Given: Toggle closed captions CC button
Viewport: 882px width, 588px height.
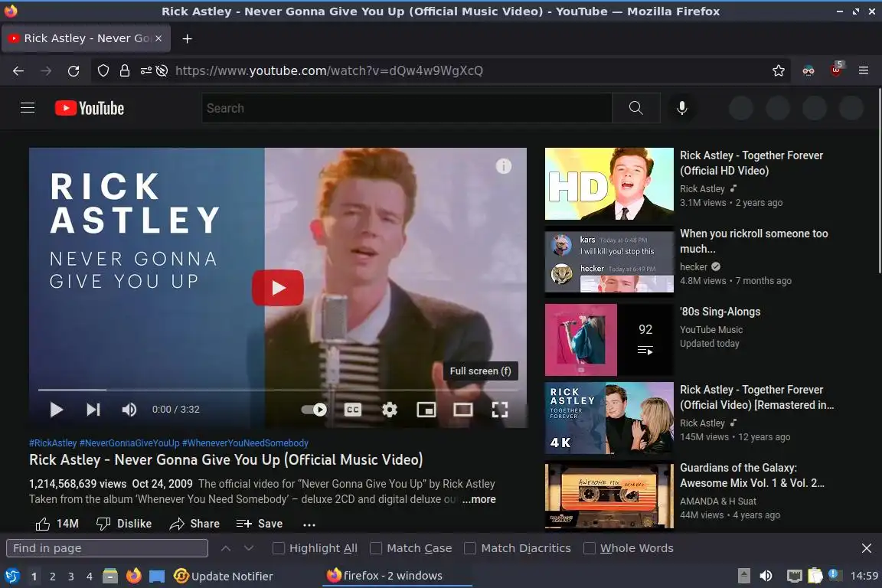Looking at the screenshot, I should tap(353, 410).
